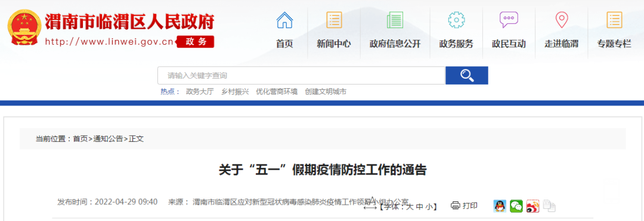
Task: Go to 首页 in breadcrumb
Action: tap(80, 139)
